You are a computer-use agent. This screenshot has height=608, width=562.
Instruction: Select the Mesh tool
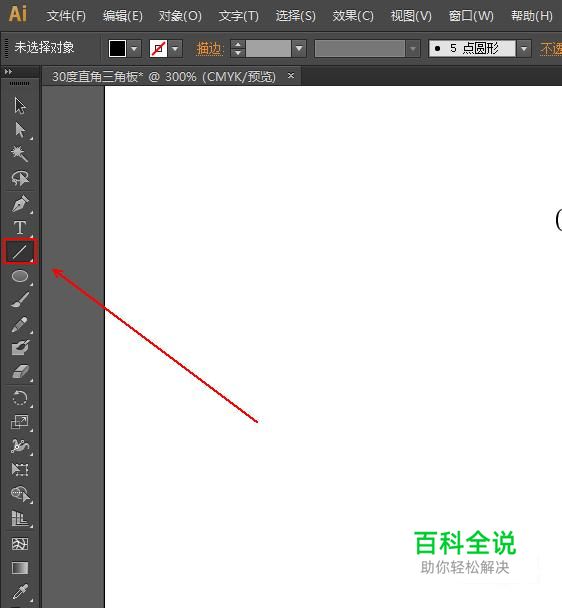(20, 544)
